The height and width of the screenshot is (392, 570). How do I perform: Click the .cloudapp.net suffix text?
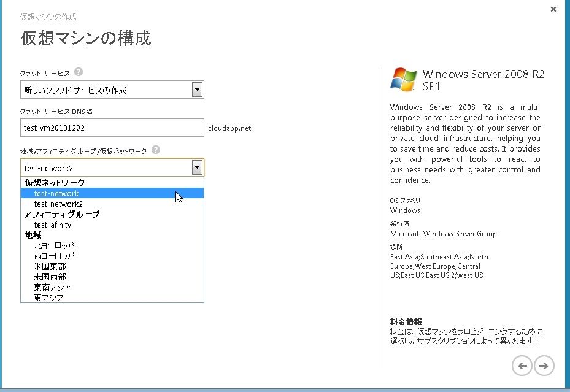[229, 128]
